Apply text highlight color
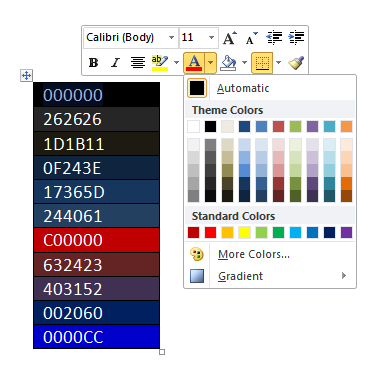Screen dimensions: 388x366 (x=160, y=62)
